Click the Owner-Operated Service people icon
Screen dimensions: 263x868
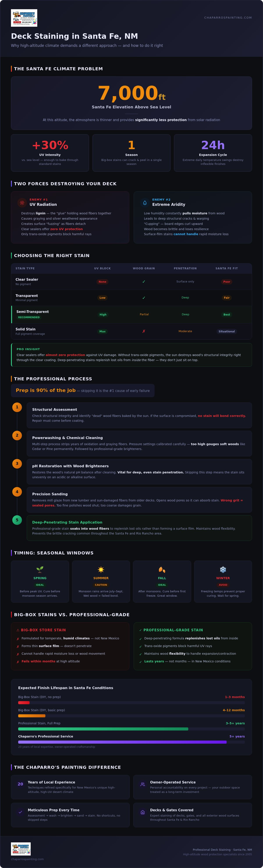click(x=143, y=784)
